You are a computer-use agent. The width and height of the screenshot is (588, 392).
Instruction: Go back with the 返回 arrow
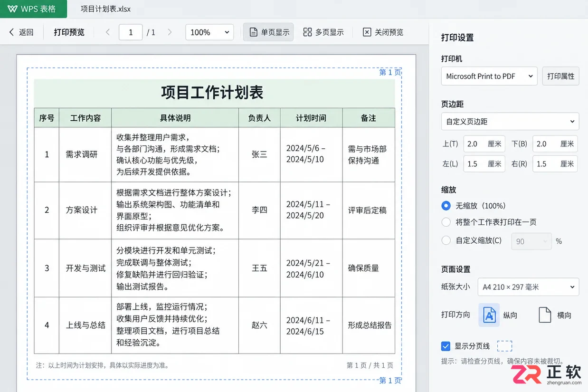[21, 32]
